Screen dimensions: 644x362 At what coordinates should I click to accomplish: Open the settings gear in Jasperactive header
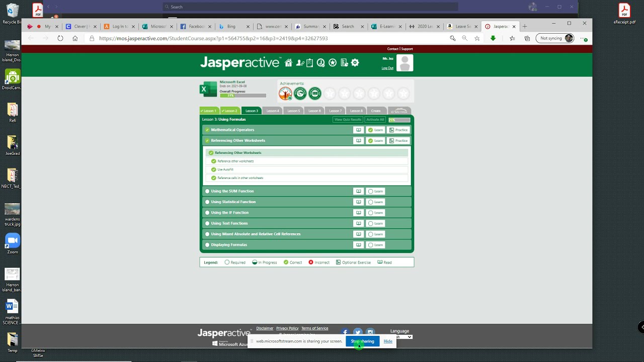point(355,63)
